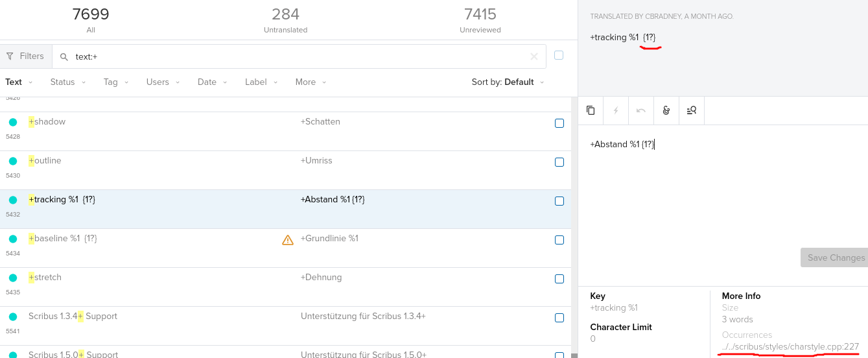Open the concordance search icon in editor toolbar

[x=691, y=110]
